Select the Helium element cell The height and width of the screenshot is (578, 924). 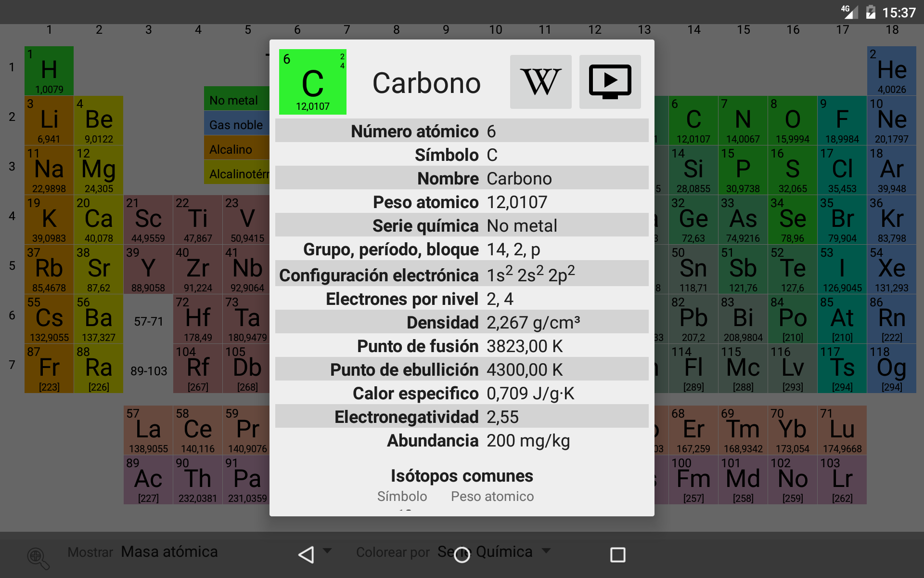pos(891,71)
